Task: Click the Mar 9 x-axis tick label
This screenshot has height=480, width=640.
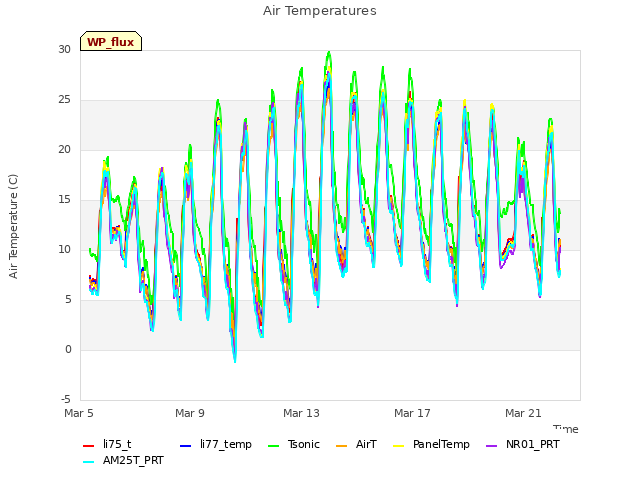Action: 190,413
